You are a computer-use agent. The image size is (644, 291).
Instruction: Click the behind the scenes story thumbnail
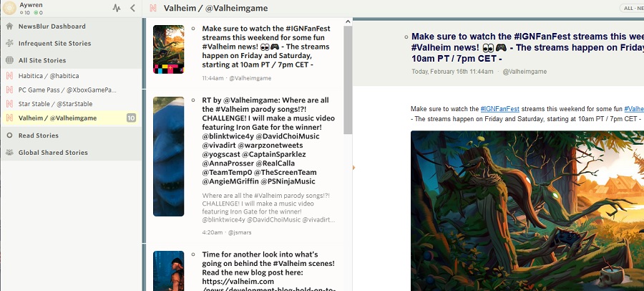(x=168, y=271)
